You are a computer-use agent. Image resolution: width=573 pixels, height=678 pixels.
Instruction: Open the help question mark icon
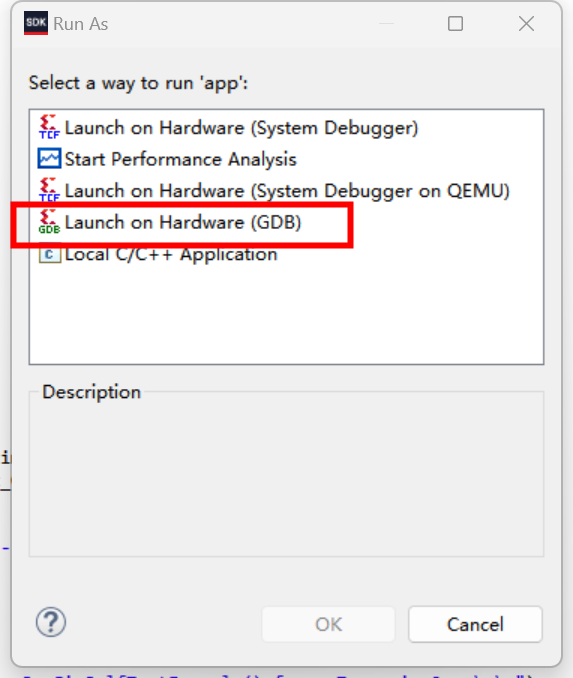click(51, 623)
